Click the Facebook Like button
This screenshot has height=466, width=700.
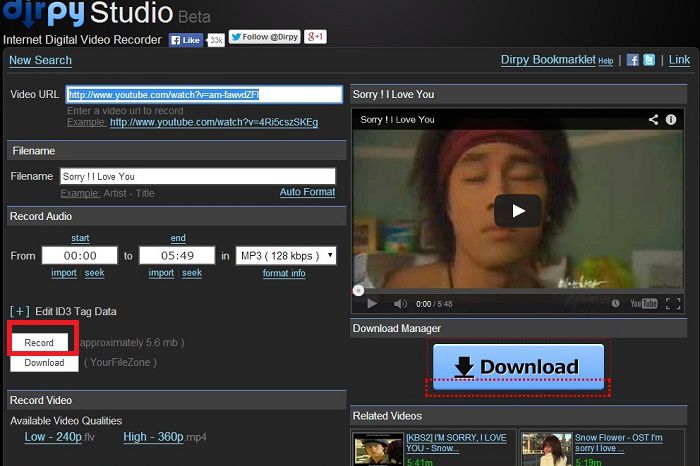coord(186,40)
